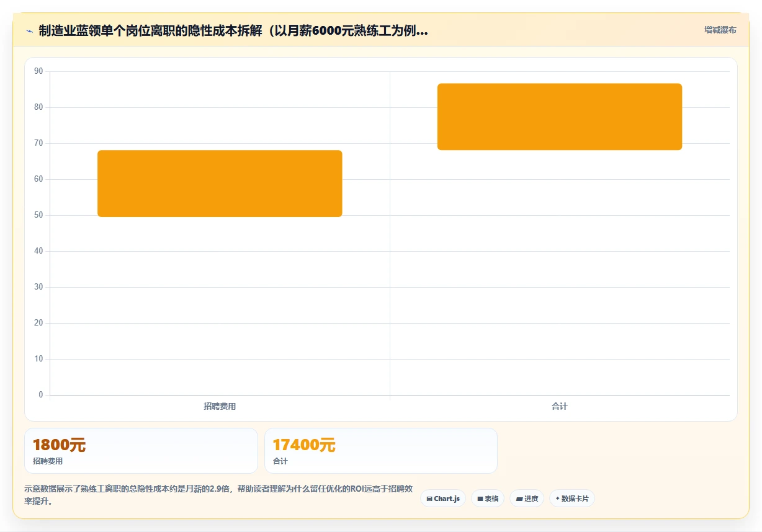Click the Chart.js tag chip
The image size is (762, 532).
(x=443, y=499)
